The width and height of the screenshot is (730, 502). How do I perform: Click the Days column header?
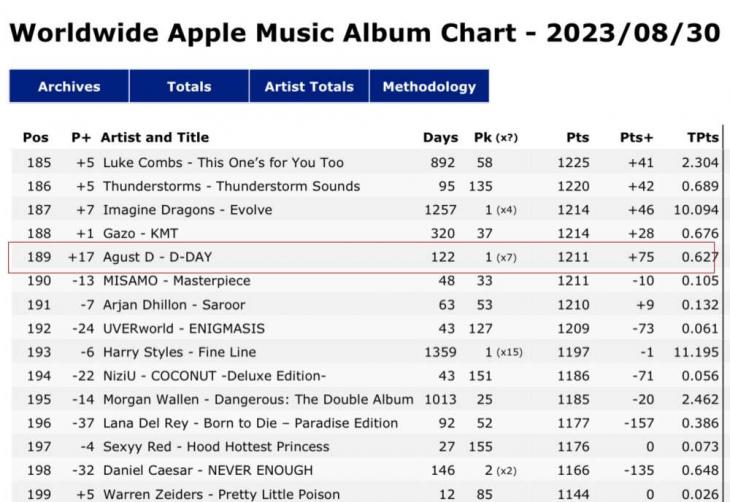pos(440,138)
